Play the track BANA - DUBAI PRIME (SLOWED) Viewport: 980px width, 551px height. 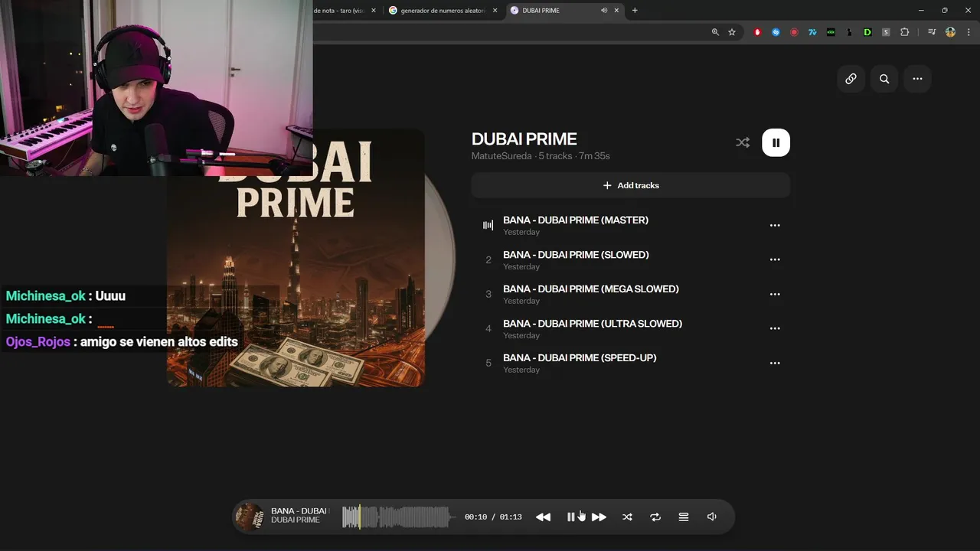click(576, 254)
